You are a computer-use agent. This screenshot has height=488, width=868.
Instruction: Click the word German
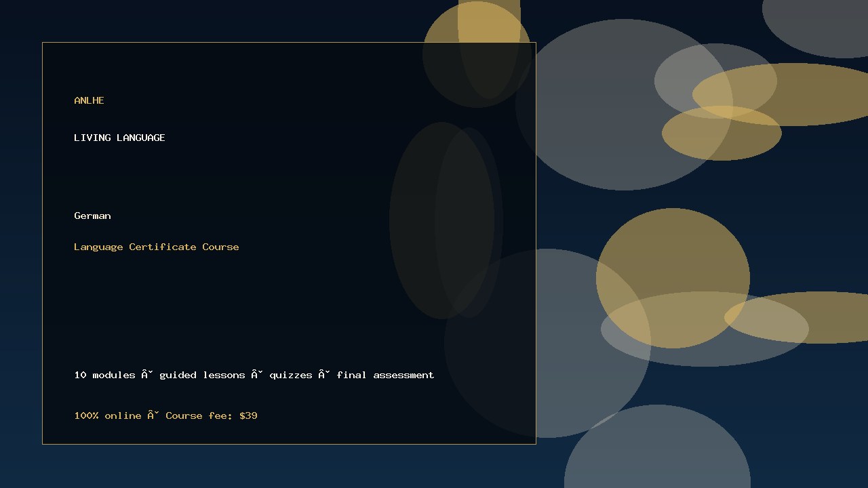coord(92,216)
